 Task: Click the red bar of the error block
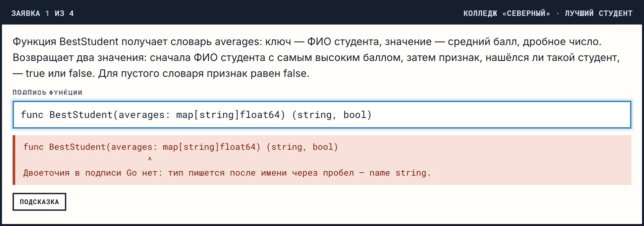click(14, 160)
